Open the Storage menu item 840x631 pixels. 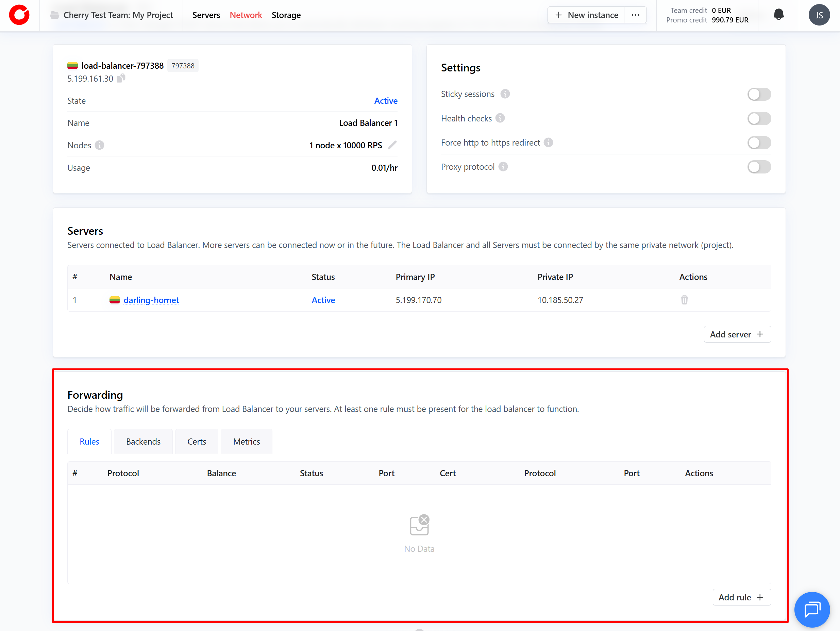(x=286, y=15)
